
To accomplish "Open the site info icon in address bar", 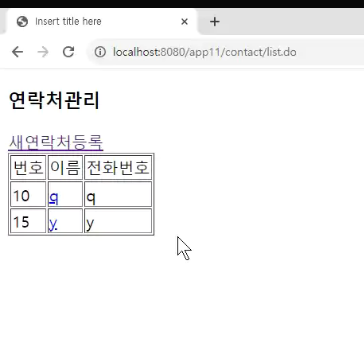I will click(100, 52).
